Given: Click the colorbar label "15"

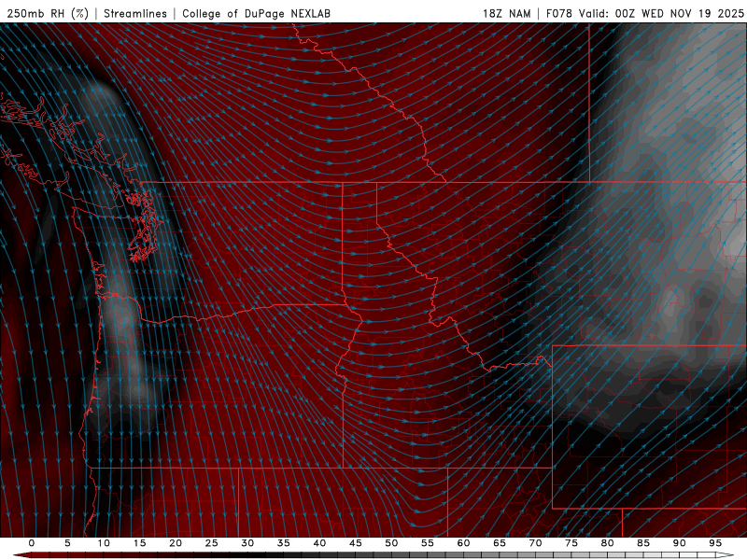Looking at the screenshot, I should point(139,543).
